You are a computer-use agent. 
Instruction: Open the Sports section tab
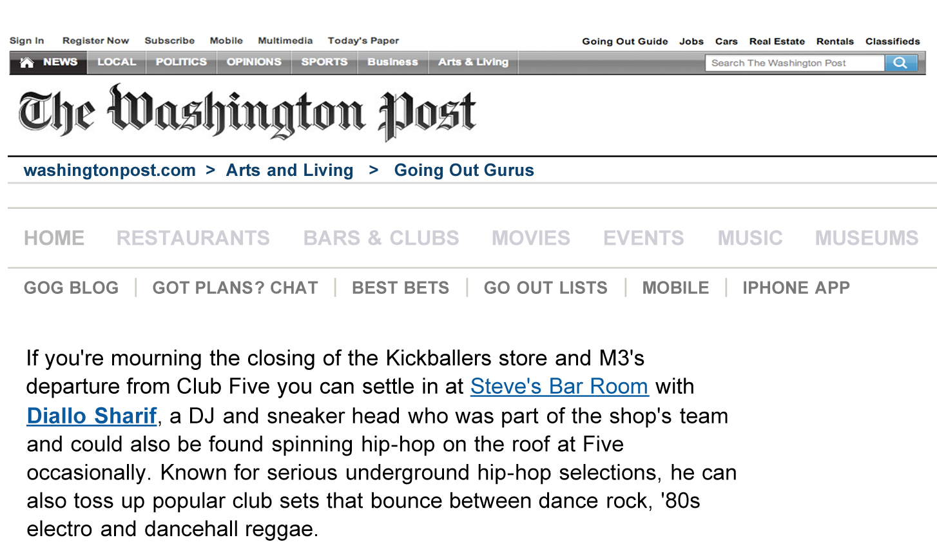pyautogui.click(x=324, y=63)
